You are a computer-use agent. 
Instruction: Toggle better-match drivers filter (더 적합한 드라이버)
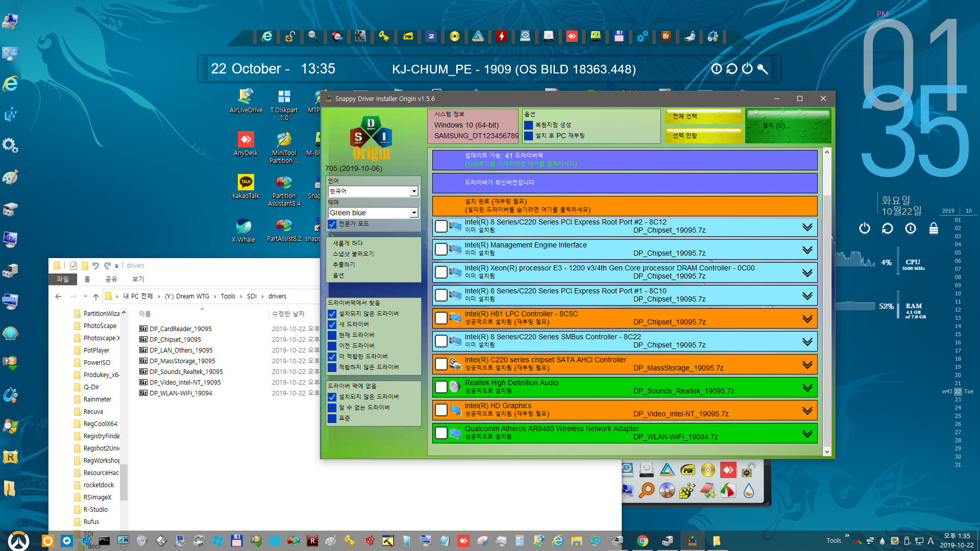[332, 357]
